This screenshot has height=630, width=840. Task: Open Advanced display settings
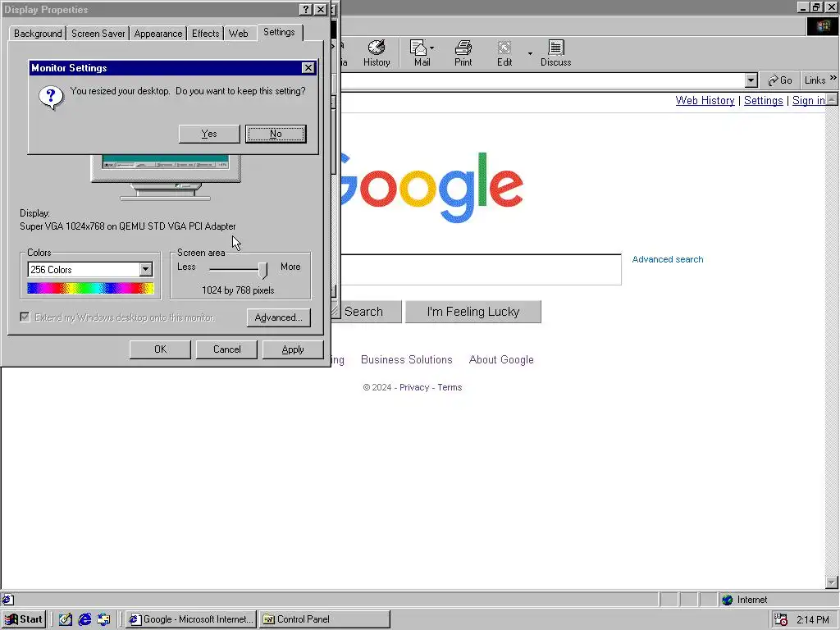(x=279, y=317)
